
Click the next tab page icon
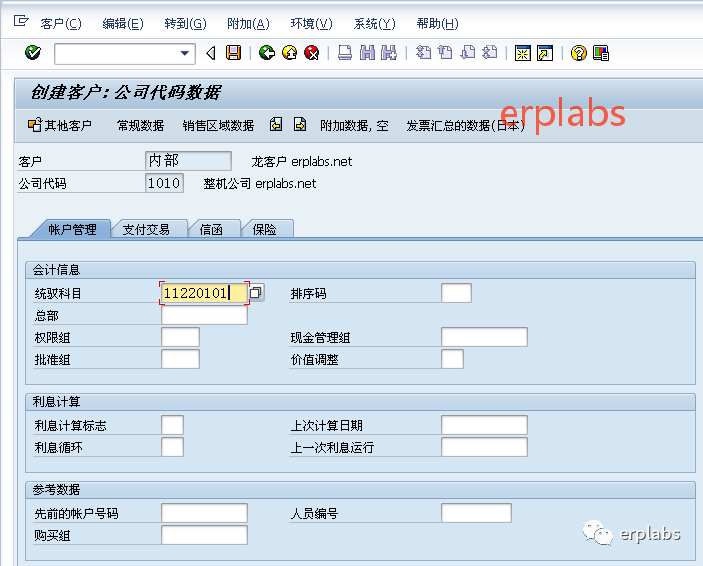(x=299, y=124)
